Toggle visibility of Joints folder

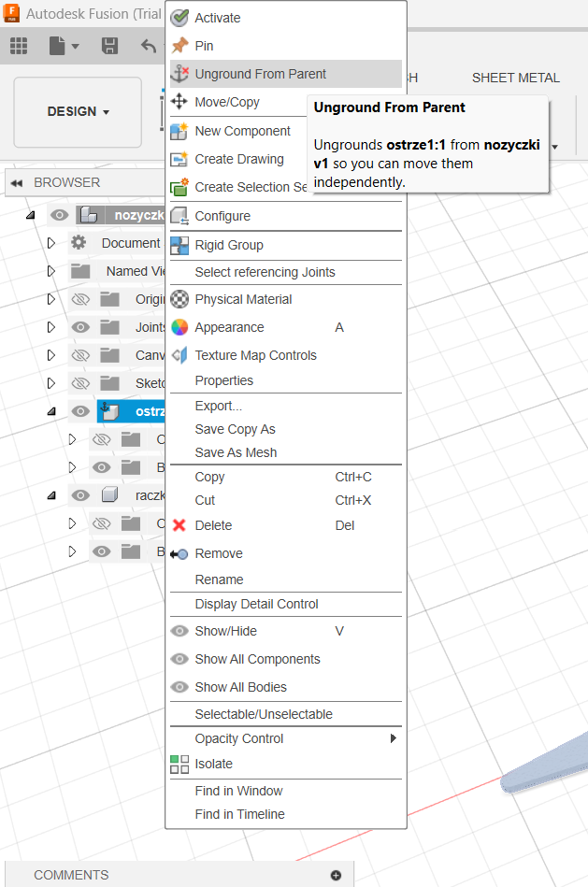pyautogui.click(x=80, y=327)
